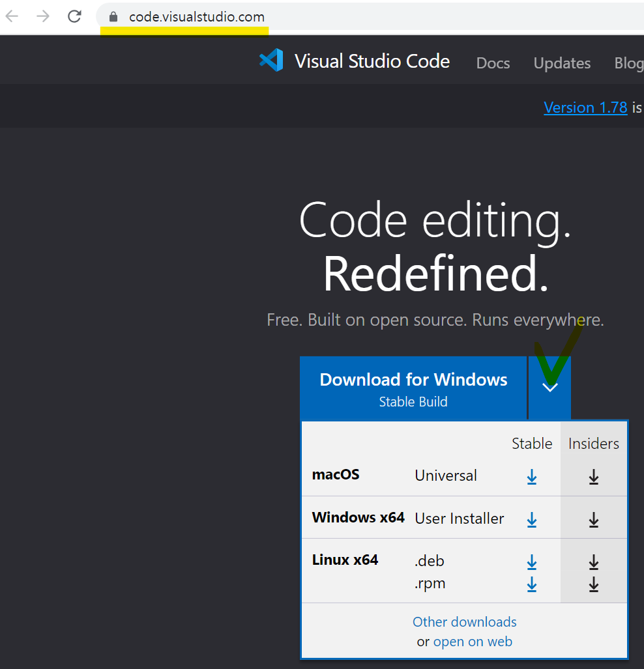Download macOS Universal Insiders build
The height and width of the screenshot is (669, 644).
point(594,477)
